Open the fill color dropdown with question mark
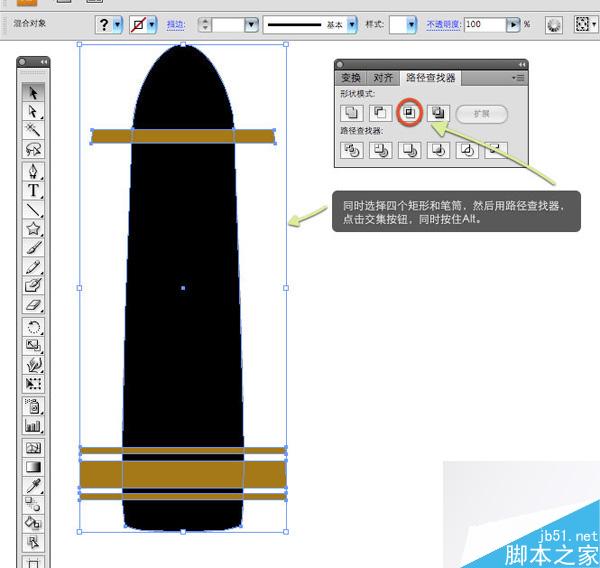600x568 pixels. (117, 25)
